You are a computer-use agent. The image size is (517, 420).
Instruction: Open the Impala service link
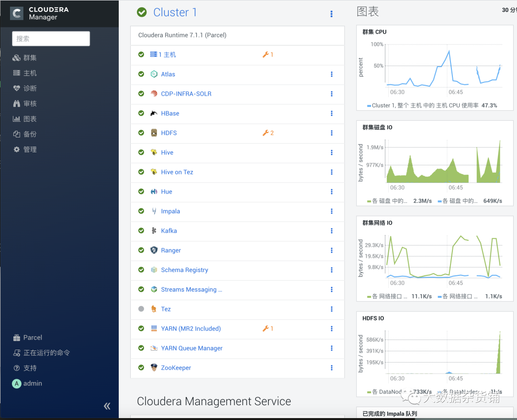click(170, 211)
